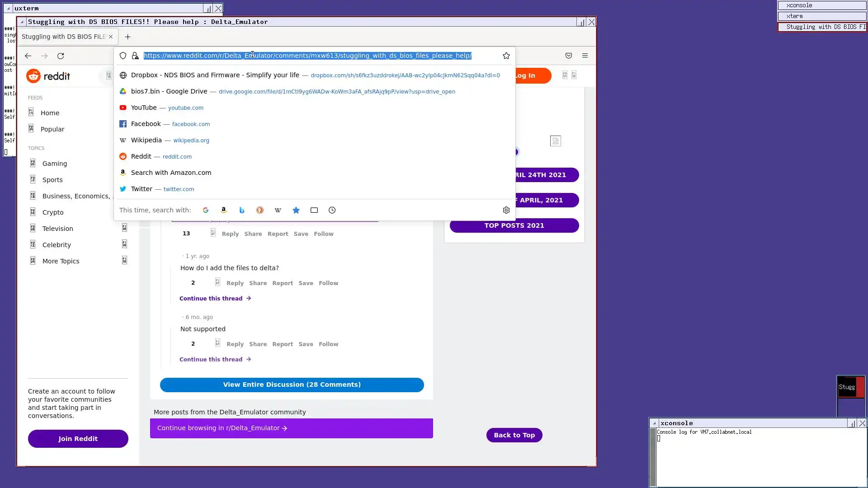This screenshot has width=868, height=488.
Task: Search this time with Wikipedia icon
Action: (x=278, y=210)
